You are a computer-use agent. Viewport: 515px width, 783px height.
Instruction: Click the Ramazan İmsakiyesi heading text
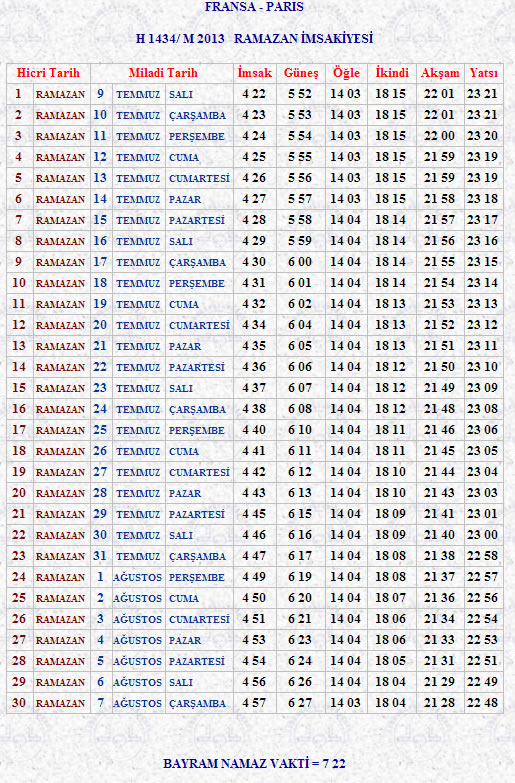click(304, 39)
